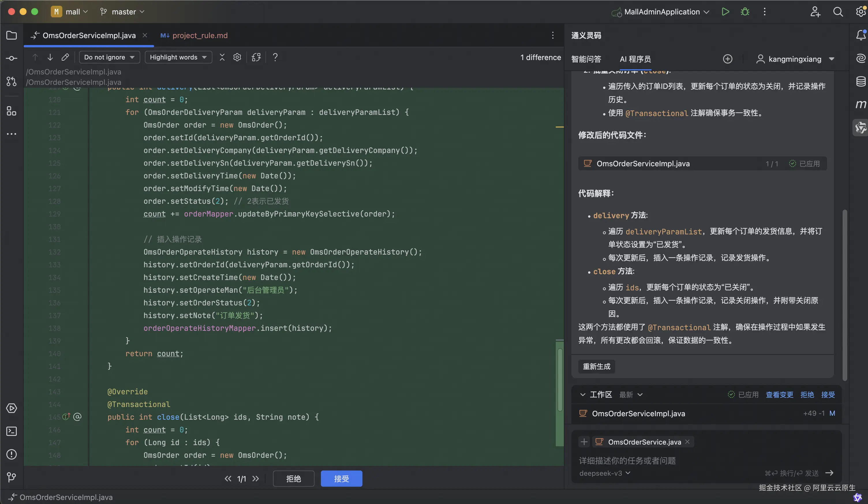Run MallAdminApplication with the play icon
The width and height of the screenshot is (868, 504).
tap(725, 12)
